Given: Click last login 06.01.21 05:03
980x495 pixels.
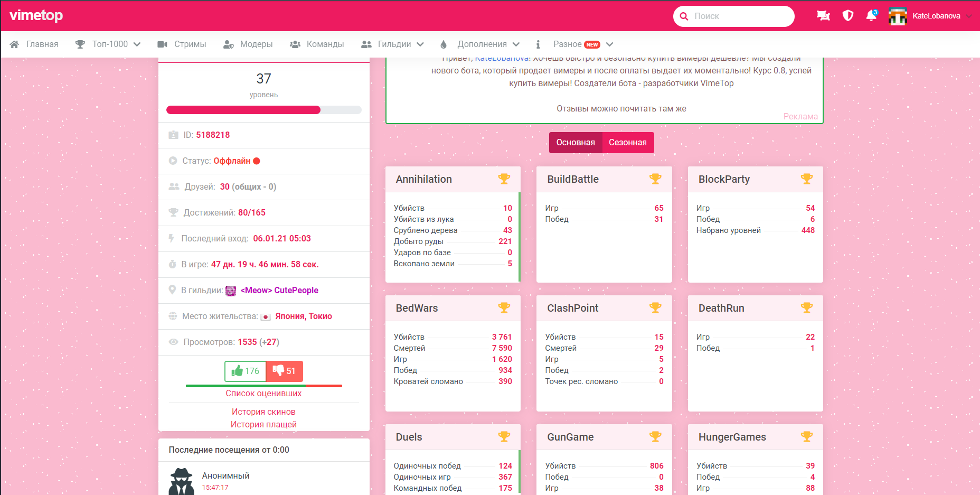Looking at the screenshot, I should 282,238.
